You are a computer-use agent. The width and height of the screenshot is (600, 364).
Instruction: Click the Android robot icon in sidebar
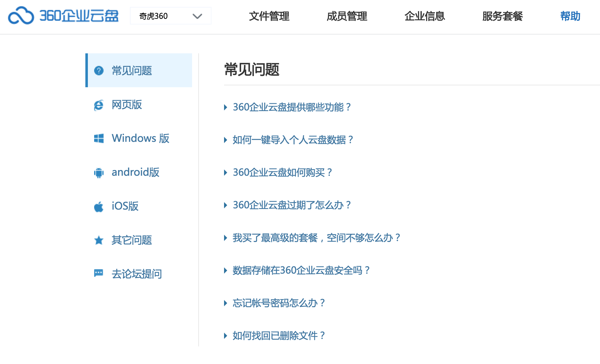pos(99,173)
